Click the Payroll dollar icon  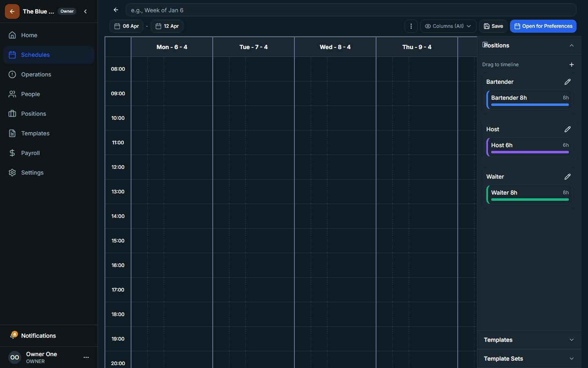12,153
